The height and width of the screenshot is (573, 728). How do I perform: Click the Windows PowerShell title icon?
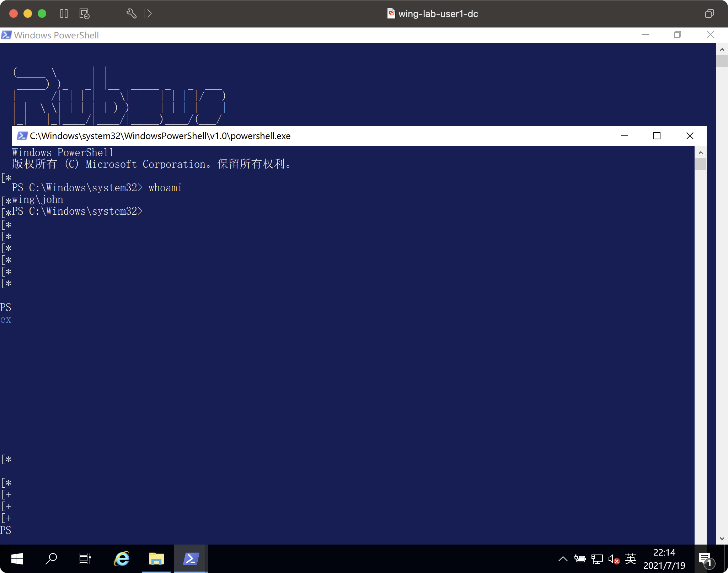[6, 35]
